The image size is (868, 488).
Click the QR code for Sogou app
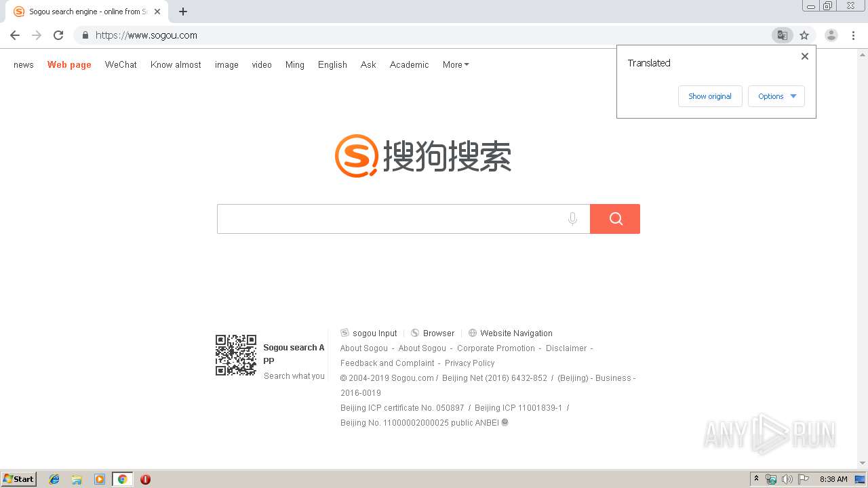tap(236, 355)
